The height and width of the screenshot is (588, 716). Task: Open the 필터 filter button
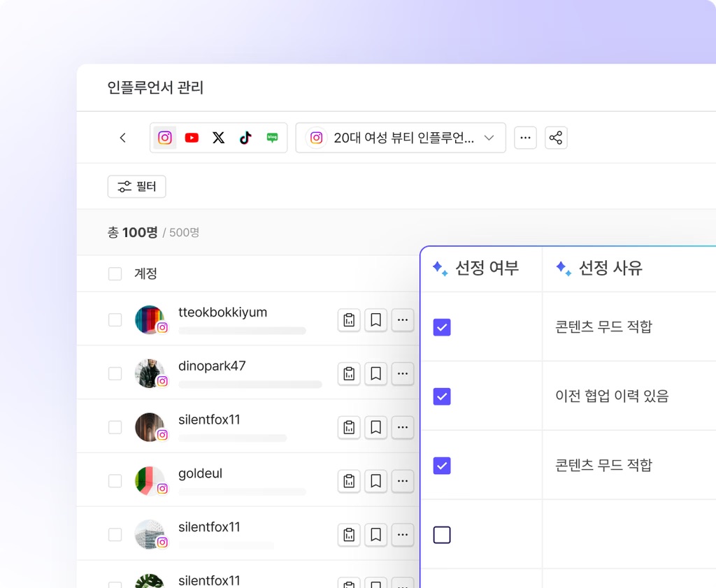(136, 186)
